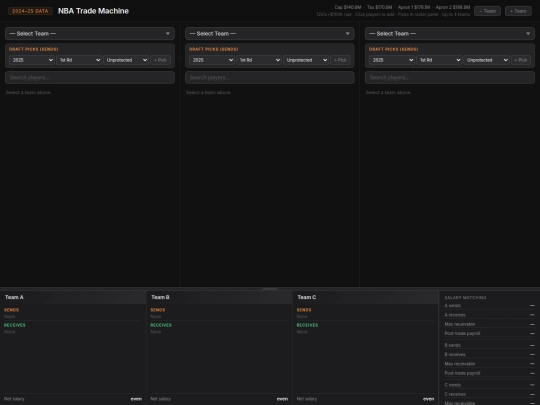Screen dimensions: 540x405
Task: Open the first column's Select Team dropdown
Action: [90, 33]
